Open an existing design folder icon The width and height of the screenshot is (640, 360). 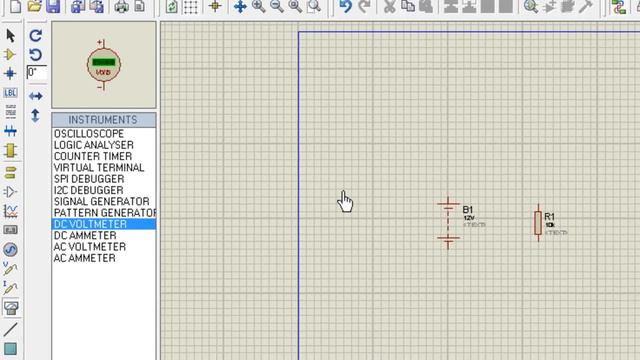coord(34,6)
